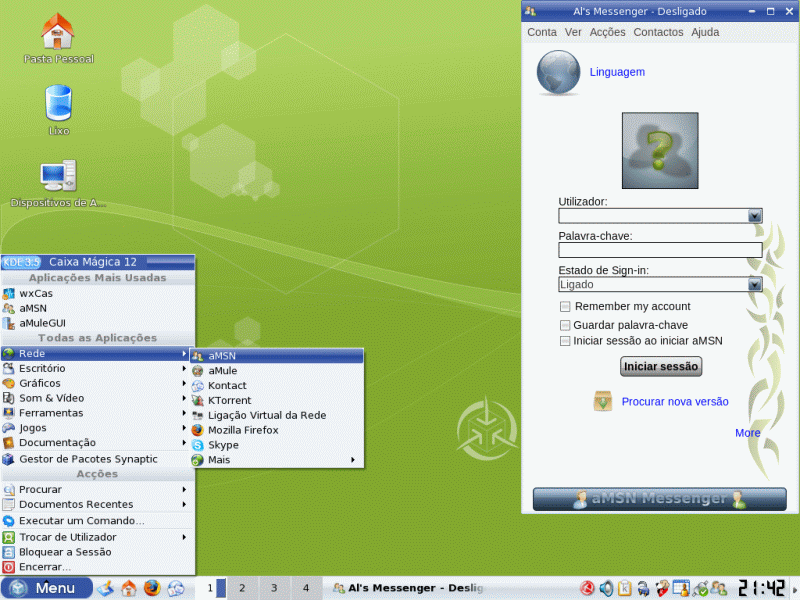Open Ligação Virtual da Rede entry

click(277, 415)
